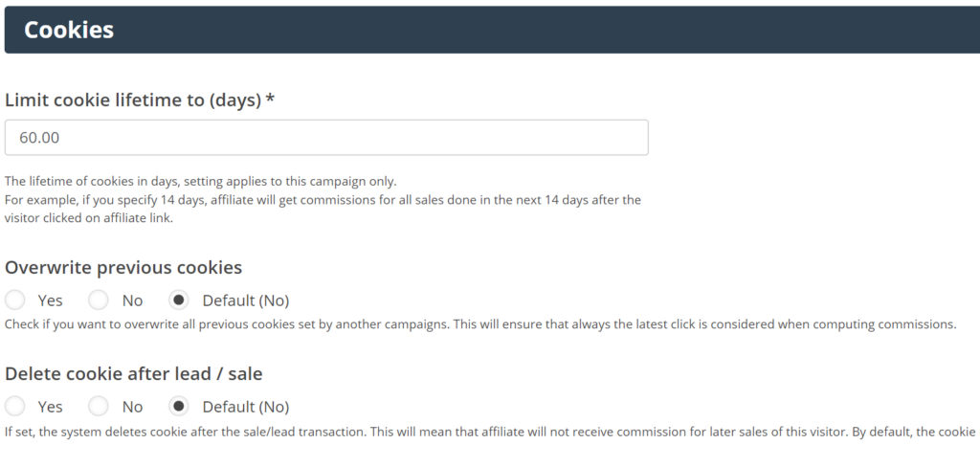Click 'Default (No)' label text under Delete cookie
Image resolution: width=980 pixels, height=467 pixels.
(245, 407)
